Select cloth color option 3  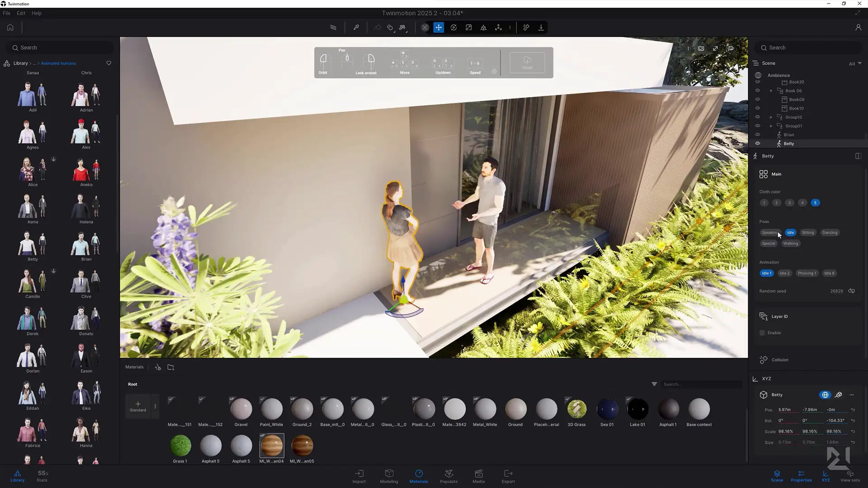[x=789, y=203]
